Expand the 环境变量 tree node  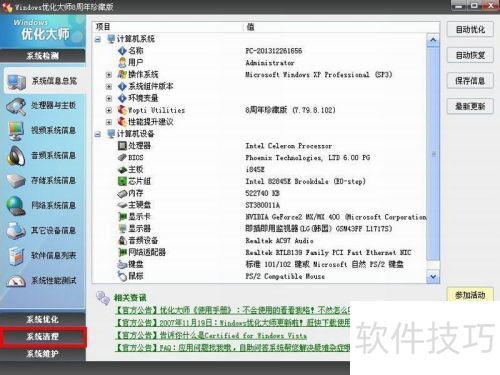pos(109,99)
